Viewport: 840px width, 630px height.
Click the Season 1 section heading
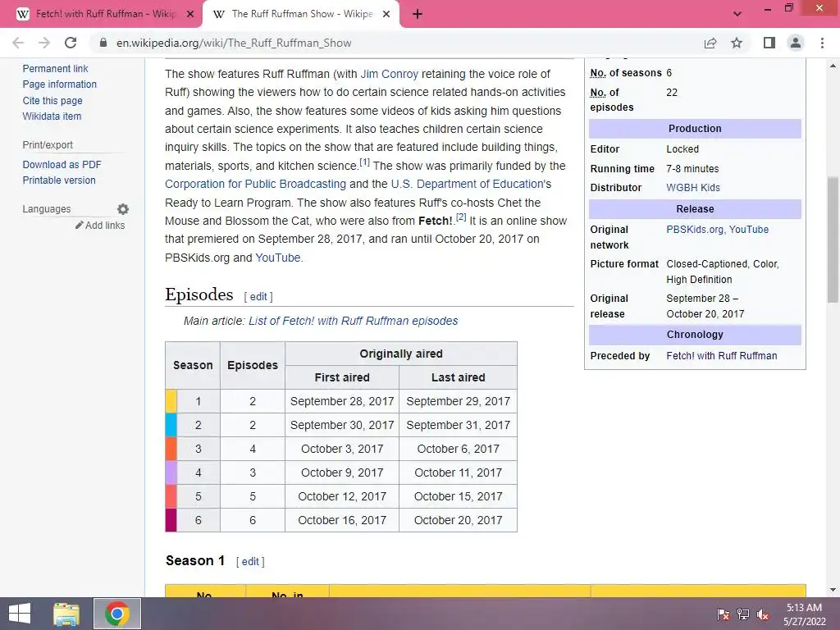pyautogui.click(x=195, y=561)
